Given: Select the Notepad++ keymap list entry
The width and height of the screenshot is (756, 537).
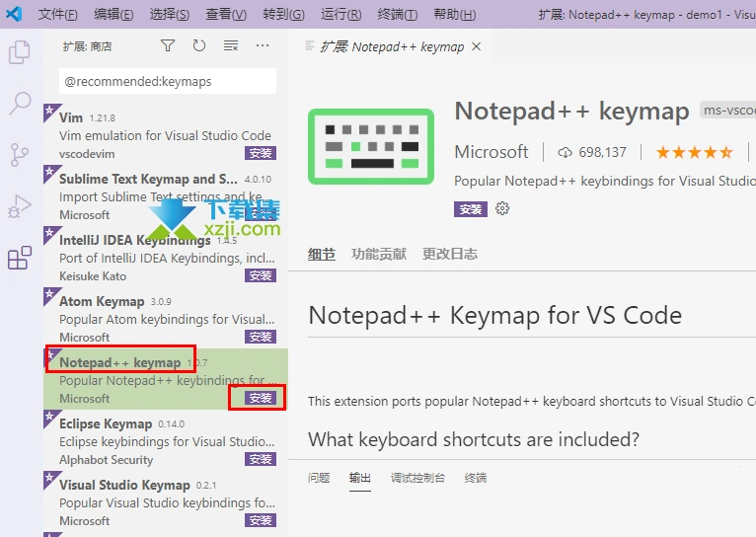Looking at the screenshot, I should click(166, 379).
